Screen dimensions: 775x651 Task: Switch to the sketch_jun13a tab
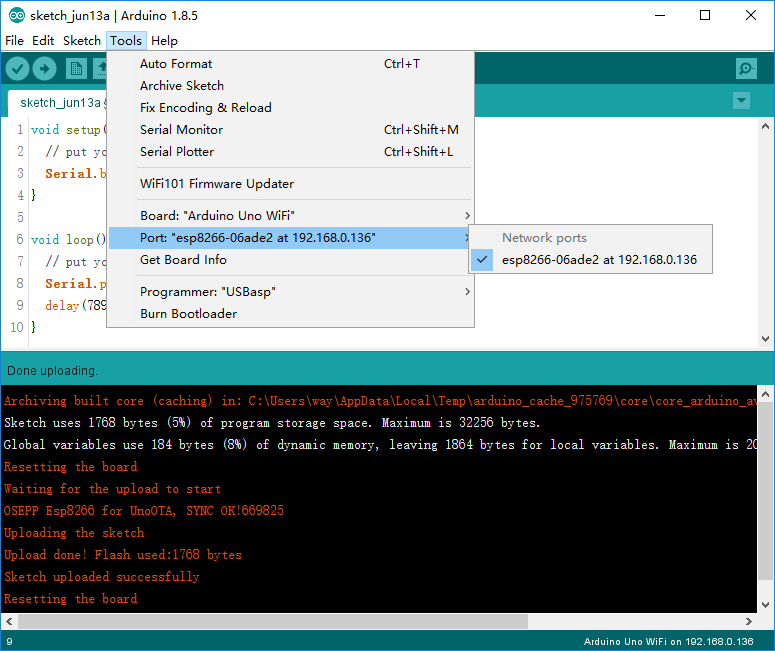pos(60,102)
